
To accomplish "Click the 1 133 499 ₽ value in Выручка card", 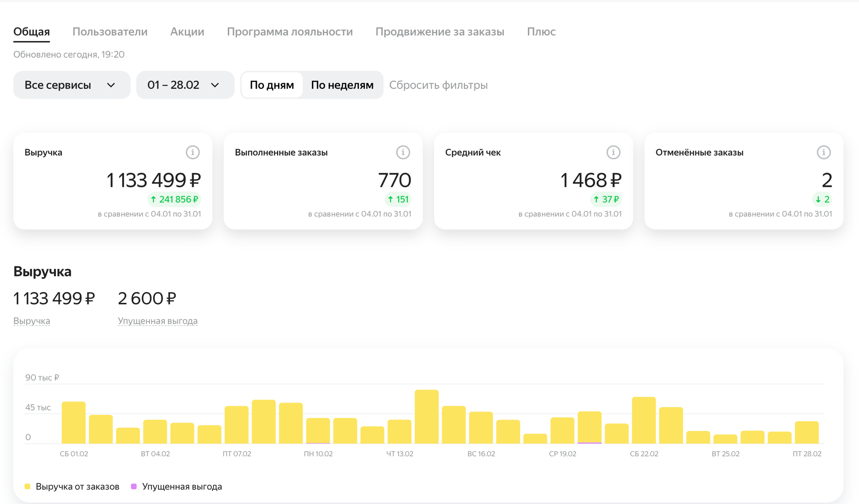I will coord(153,180).
